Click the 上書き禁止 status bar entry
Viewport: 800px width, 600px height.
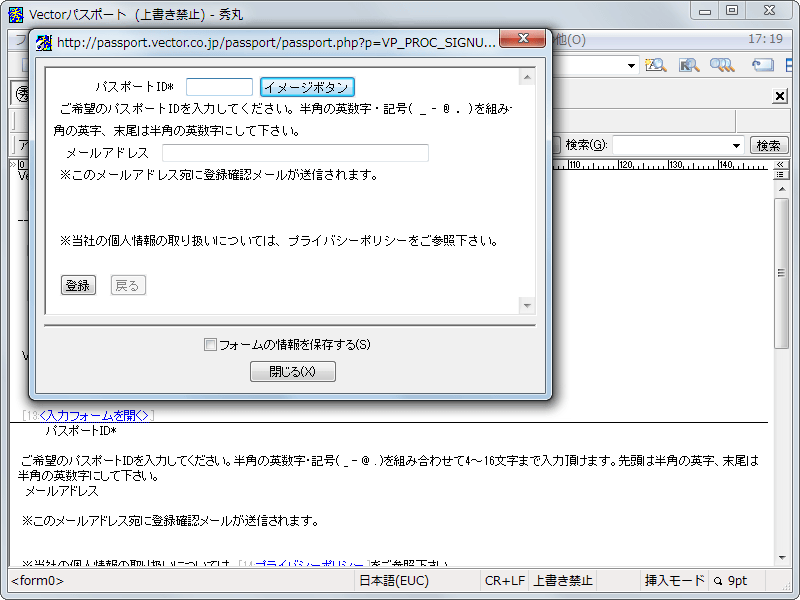563,581
